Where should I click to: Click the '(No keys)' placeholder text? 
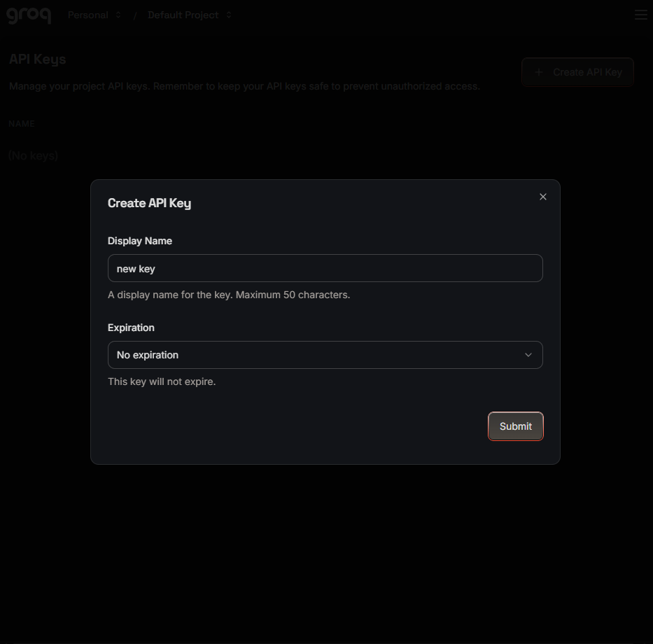tap(34, 156)
